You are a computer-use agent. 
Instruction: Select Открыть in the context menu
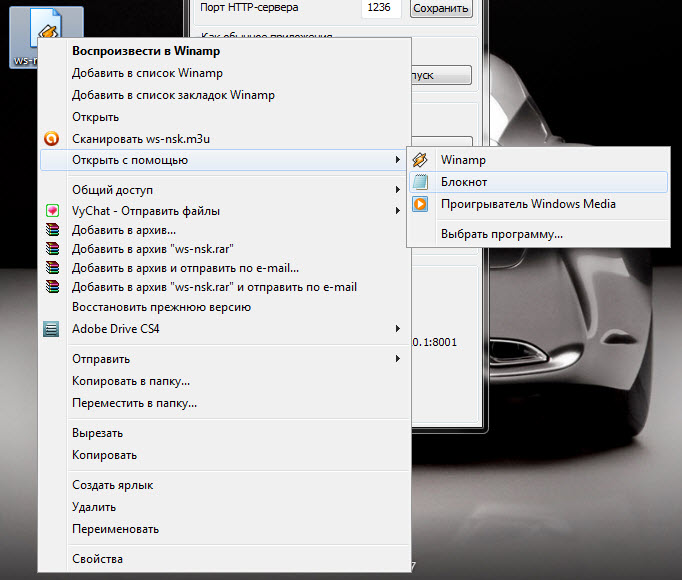(x=225, y=117)
